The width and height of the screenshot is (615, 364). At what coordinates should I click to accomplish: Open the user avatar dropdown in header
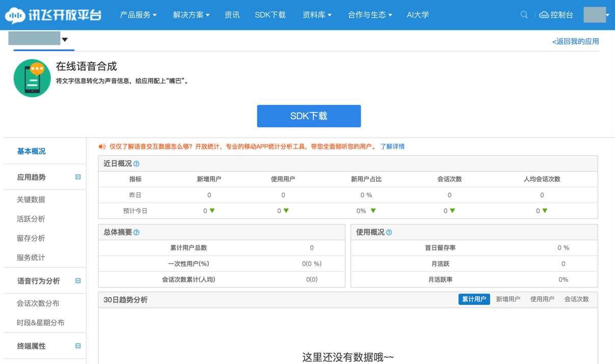[x=596, y=15]
